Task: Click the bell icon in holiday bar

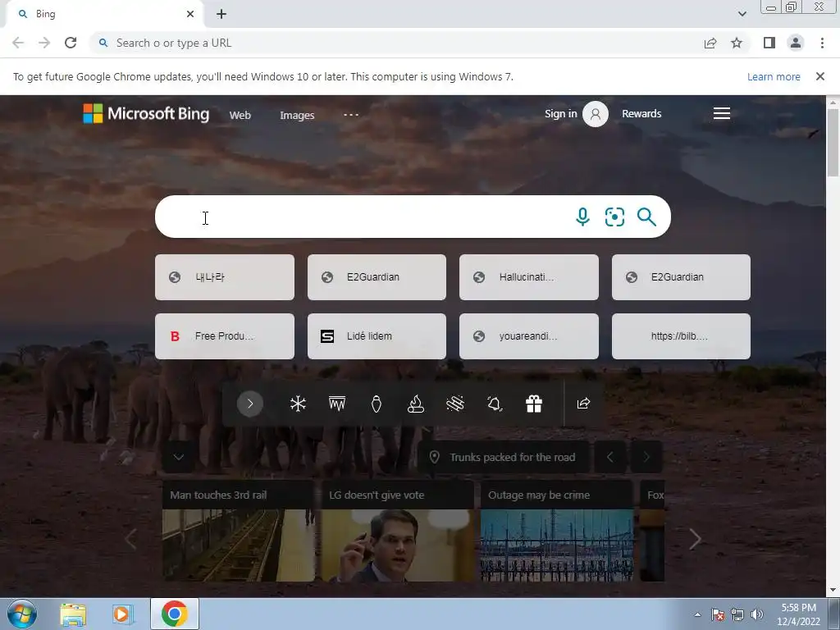Action: 495,404
